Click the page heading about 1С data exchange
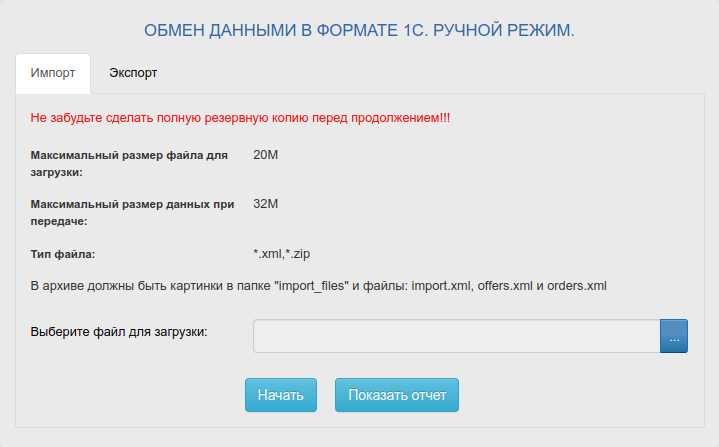Screen dimensions: 719x447 click(359, 30)
